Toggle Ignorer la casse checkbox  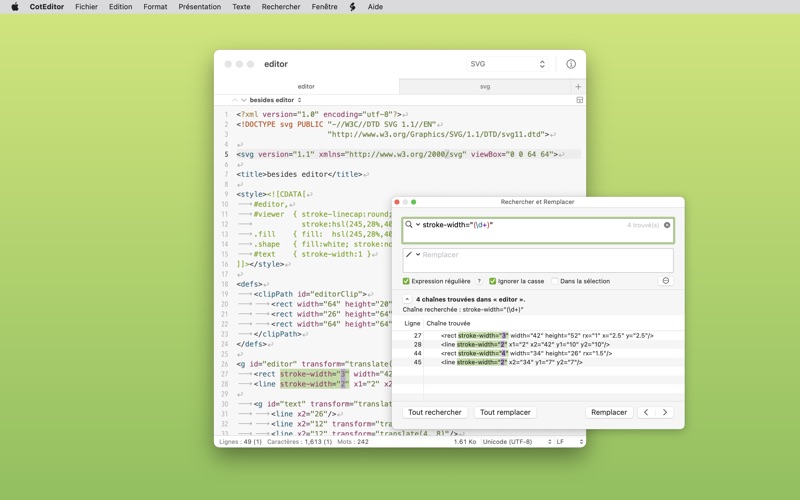tap(492, 281)
